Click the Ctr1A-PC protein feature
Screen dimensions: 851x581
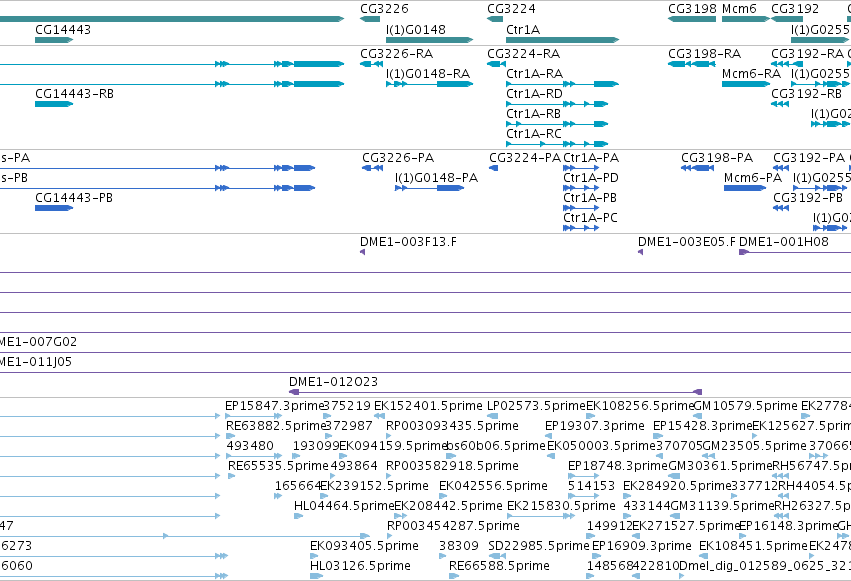click(x=581, y=228)
